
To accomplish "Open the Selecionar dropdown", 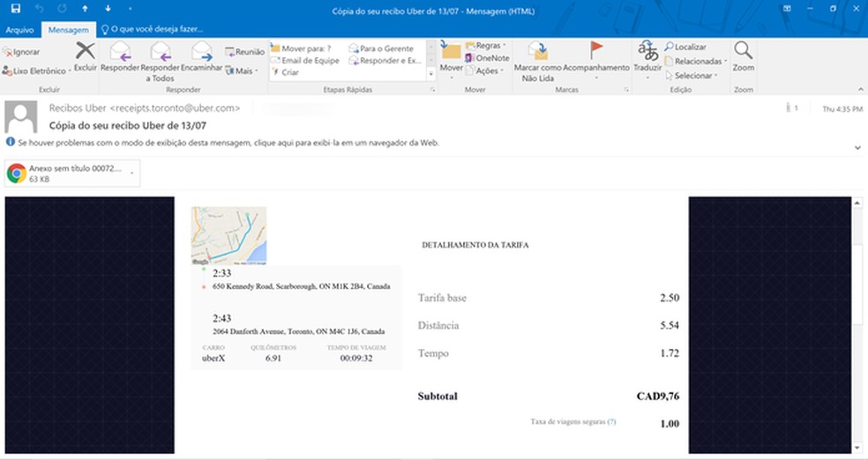I will coord(692,75).
